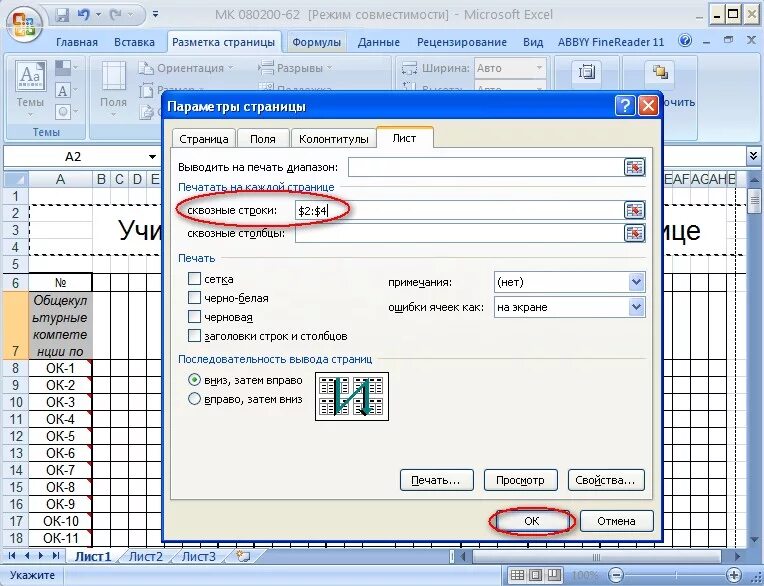764x586 pixels.
Task: Click the Bring to Front arrange icon
Action: click(661, 72)
